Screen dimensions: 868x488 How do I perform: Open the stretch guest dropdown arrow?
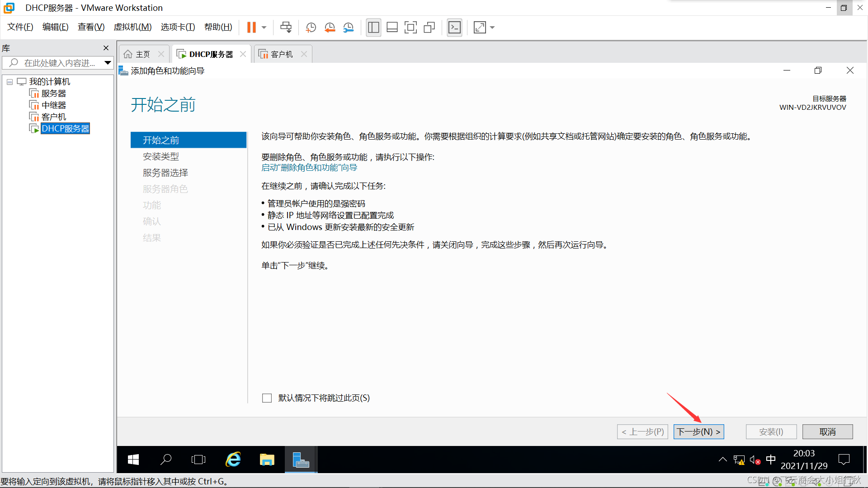point(492,28)
